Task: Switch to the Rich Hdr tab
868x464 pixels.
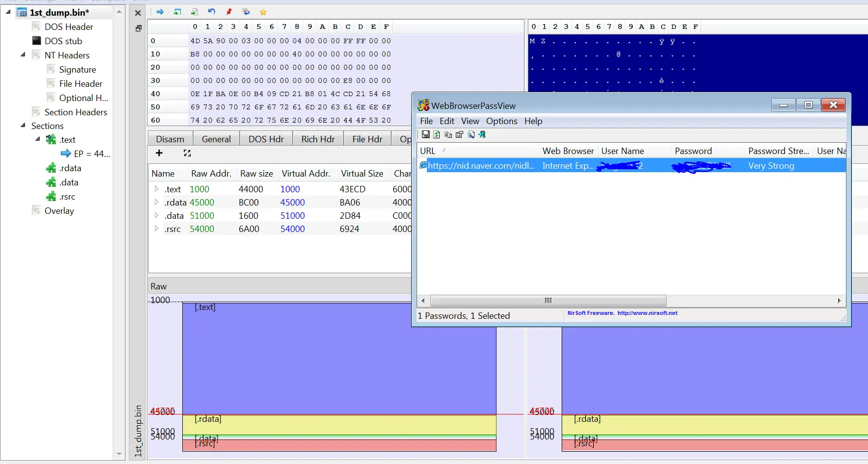Action: [318, 139]
